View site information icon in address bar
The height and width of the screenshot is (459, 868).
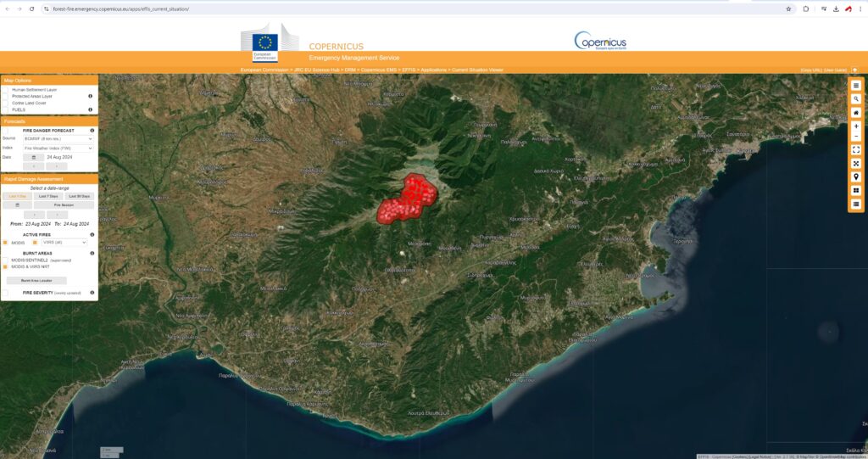[47, 8]
